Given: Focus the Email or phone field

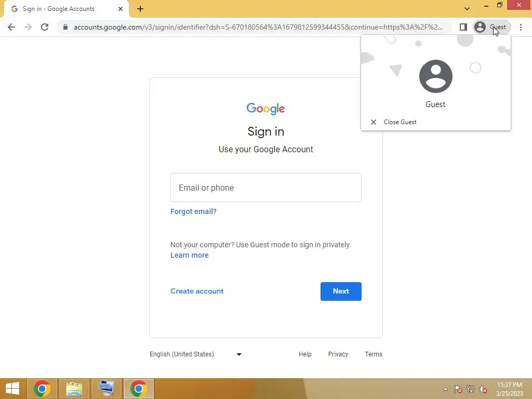Looking at the screenshot, I should 266,188.
